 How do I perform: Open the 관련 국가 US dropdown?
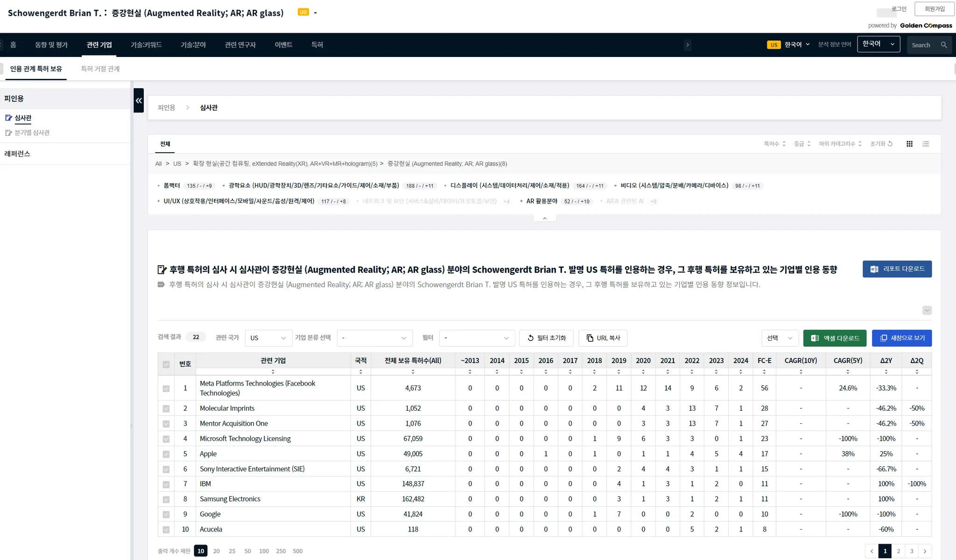click(x=268, y=338)
